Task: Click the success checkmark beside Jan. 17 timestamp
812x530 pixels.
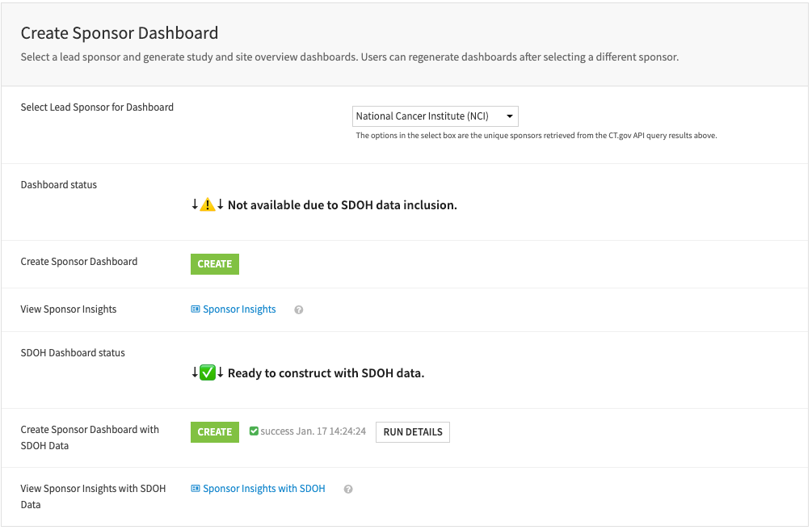Action: point(253,431)
